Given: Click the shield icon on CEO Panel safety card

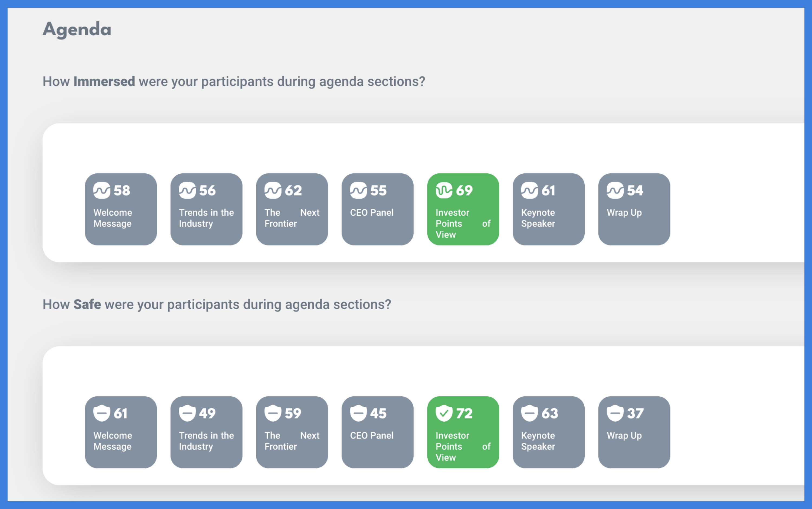Looking at the screenshot, I should coord(358,413).
